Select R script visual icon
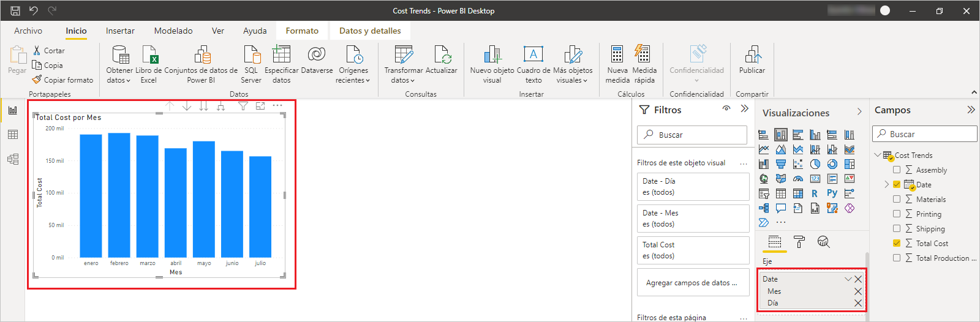 coord(815,193)
